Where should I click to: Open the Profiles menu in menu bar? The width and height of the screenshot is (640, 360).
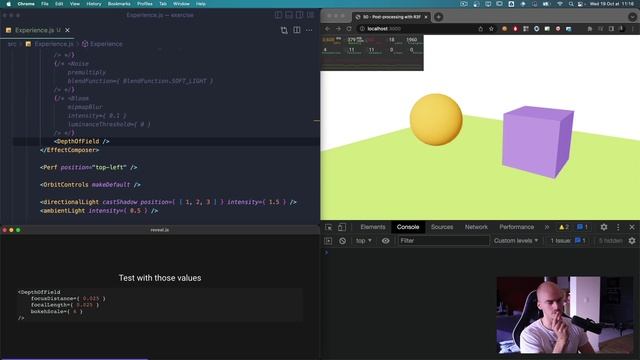coord(144,4)
